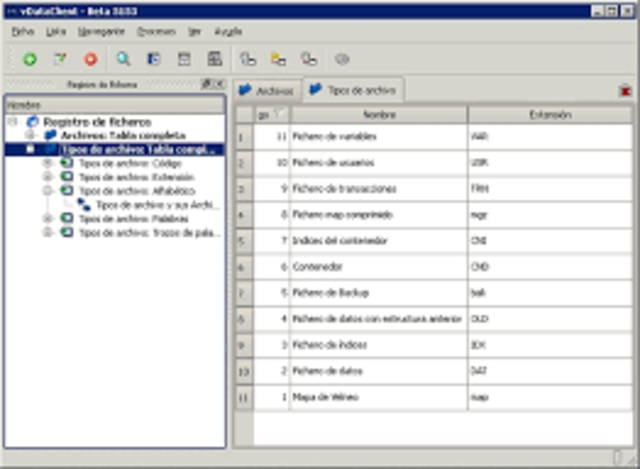Click the magnifier search icon
Image resolution: width=640 pixels, height=469 pixels.
(123, 59)
